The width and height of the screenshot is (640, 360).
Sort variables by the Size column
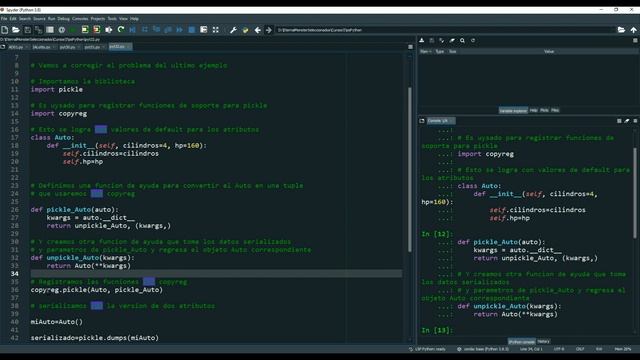[x=453, y=51]
